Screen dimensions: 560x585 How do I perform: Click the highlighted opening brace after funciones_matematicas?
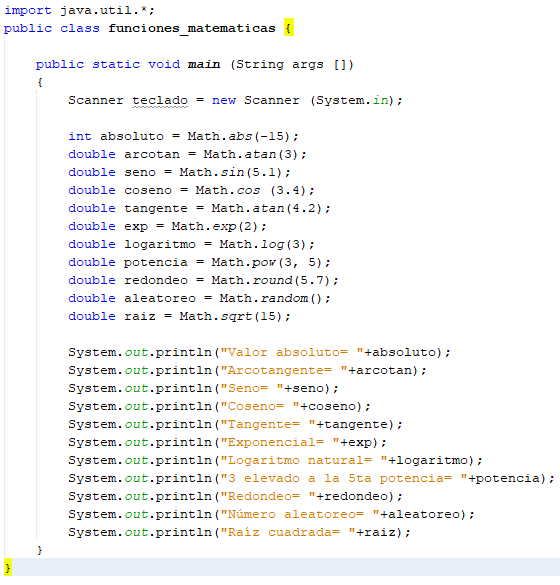coord(289,27)
